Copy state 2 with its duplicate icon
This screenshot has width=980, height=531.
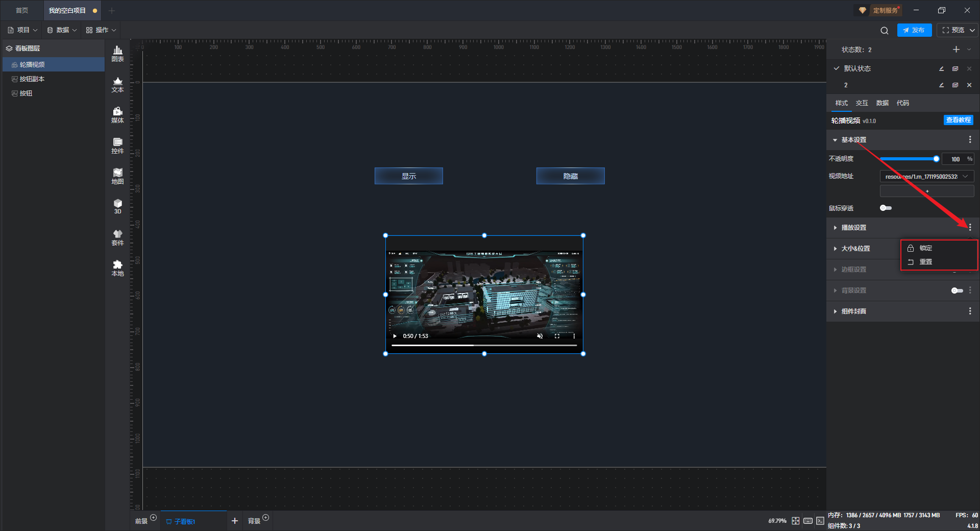pyautogui.click(x=955, y=85)
